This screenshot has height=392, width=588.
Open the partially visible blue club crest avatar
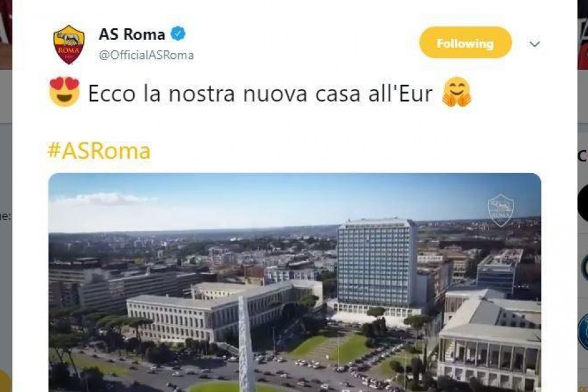583,332
